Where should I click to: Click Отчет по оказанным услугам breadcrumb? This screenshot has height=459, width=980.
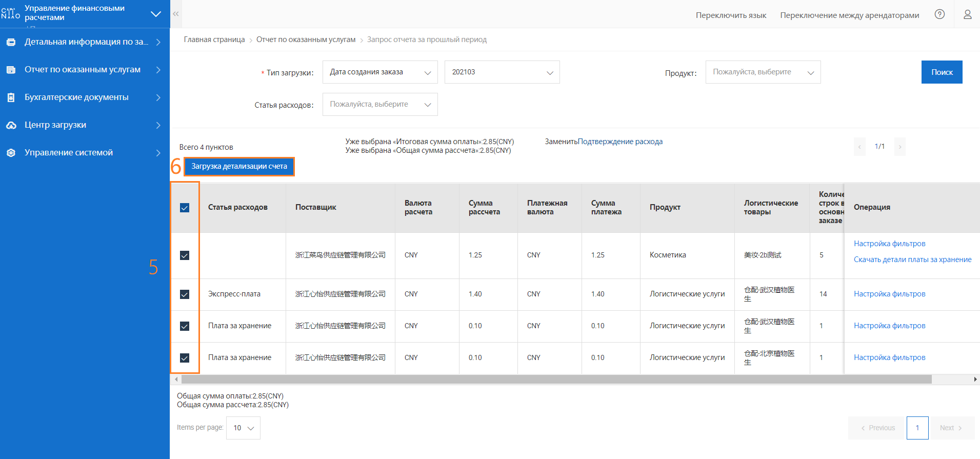pyautogui.click(x=306, y=39)
